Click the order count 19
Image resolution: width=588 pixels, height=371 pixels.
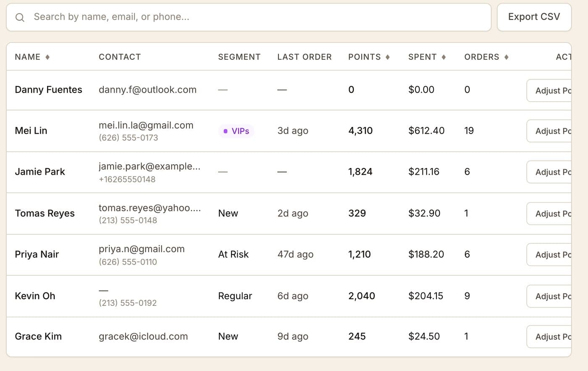469,131
